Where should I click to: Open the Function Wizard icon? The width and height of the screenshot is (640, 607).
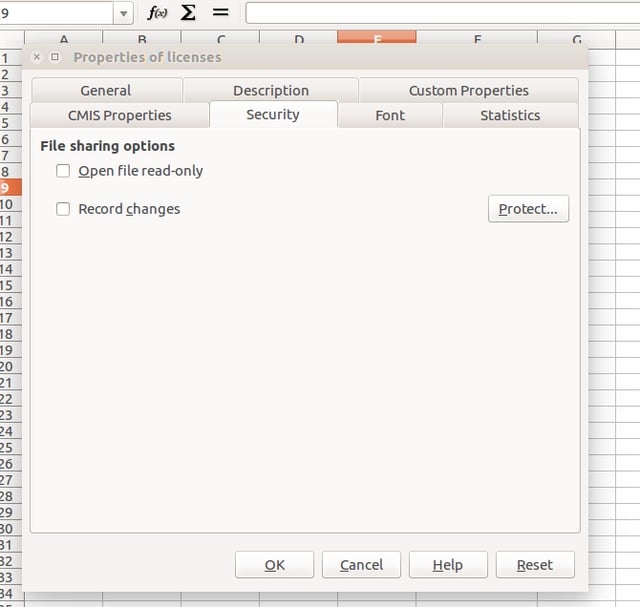point(157,13)
